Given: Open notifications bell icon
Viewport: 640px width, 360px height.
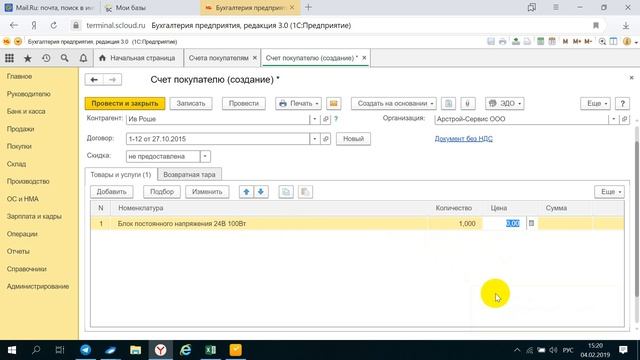Looking at the screenshot, I should click(83, 58).
